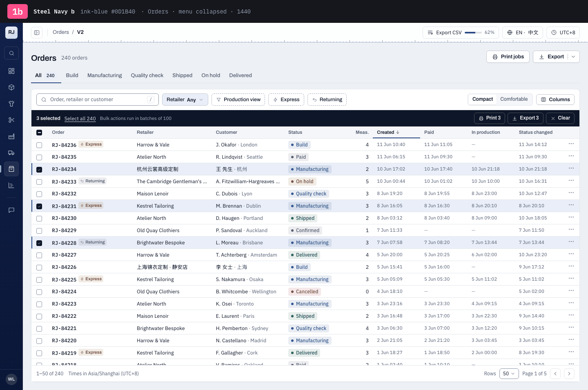Expand the Export split-button chevron
The height and width of the screenshot is (390, 588).
click(573, 57)
